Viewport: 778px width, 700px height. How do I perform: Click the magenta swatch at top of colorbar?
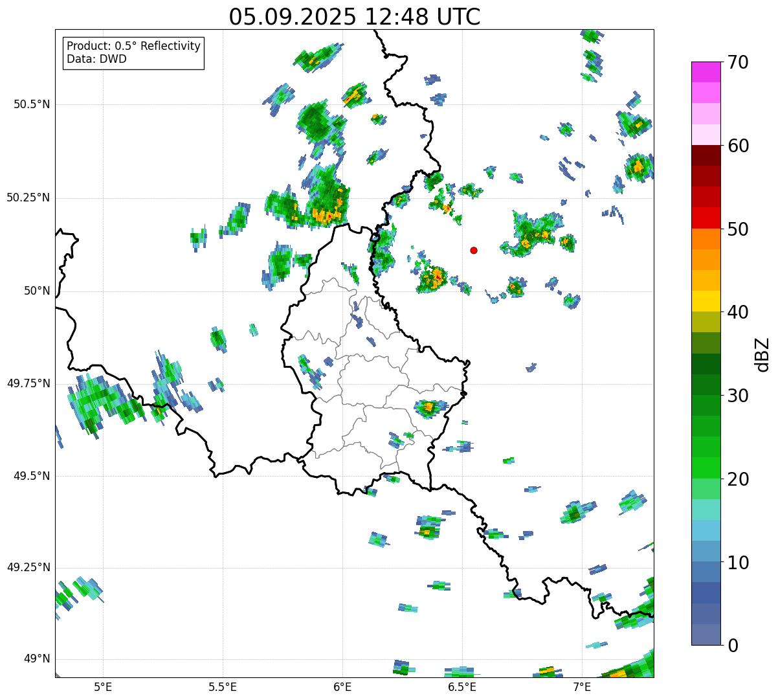pyautogui.click(x=706, y=72)
